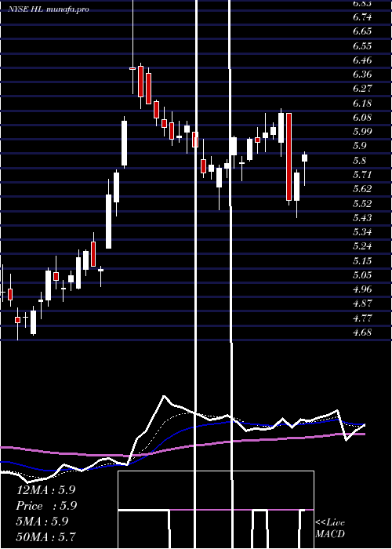The height and width of the screenshot is (549, 392).
Task: Click the 4.87 price axis label
Action: click(362, 304)
